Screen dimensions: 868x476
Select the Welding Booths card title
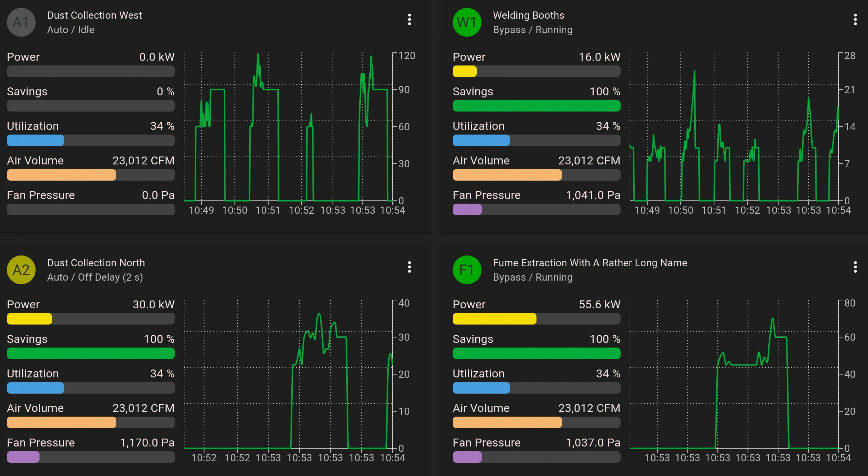point(528,15)
